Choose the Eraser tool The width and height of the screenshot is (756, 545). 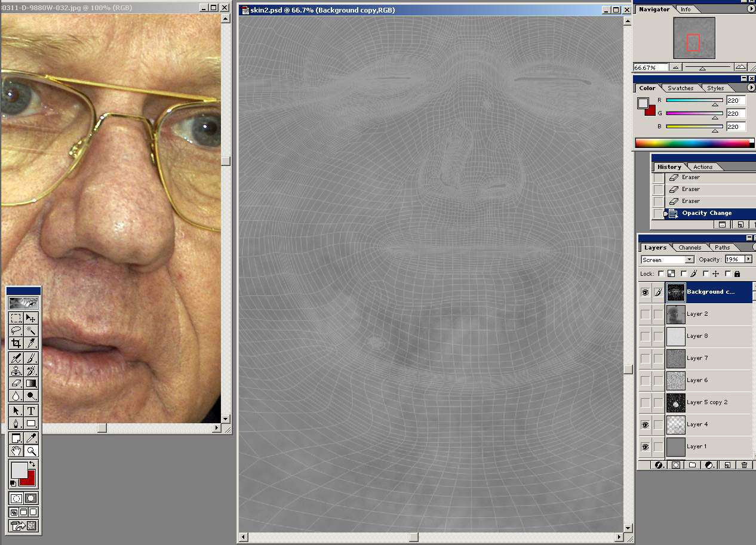click(16, 383)
